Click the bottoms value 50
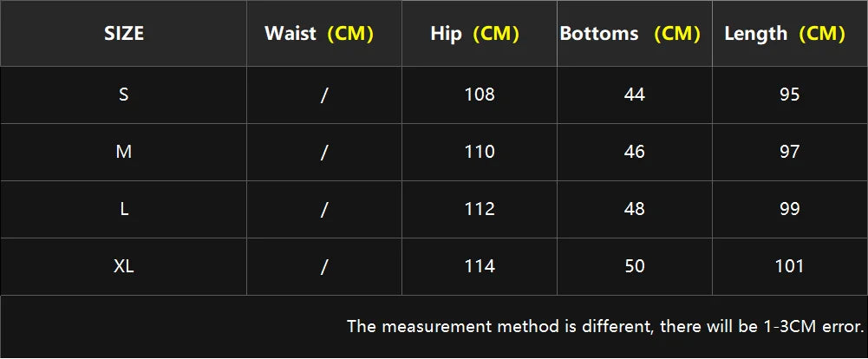The width and height of the screenshot is (868, 359). click(635, 266)
